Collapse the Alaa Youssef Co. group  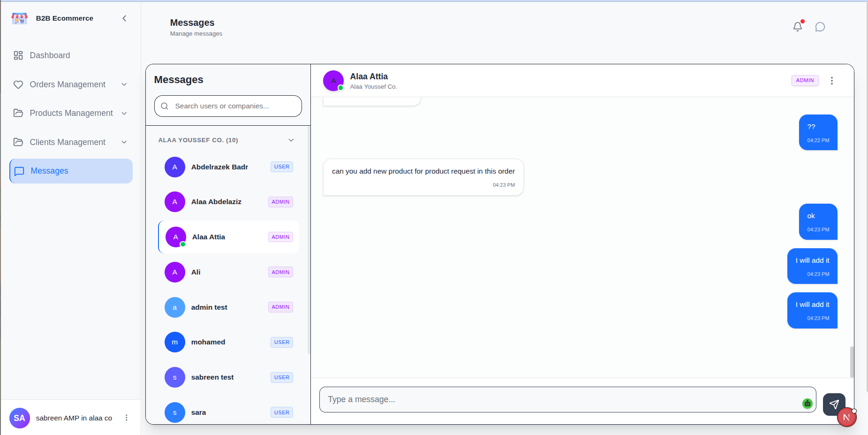pos(291,140)
